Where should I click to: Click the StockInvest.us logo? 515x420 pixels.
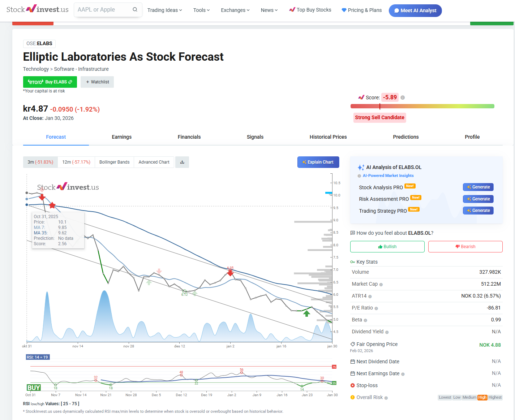(37, 9)
